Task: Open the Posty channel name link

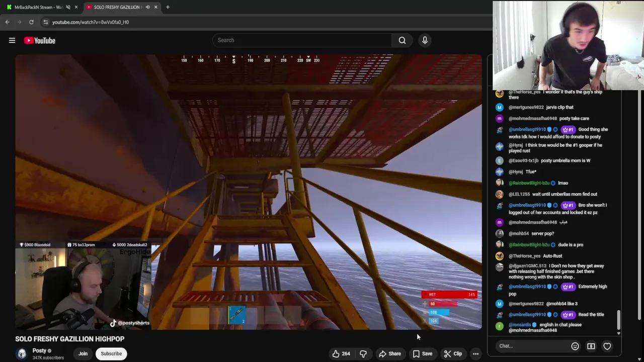Action: pyautogui.click(x=39, y=350)
